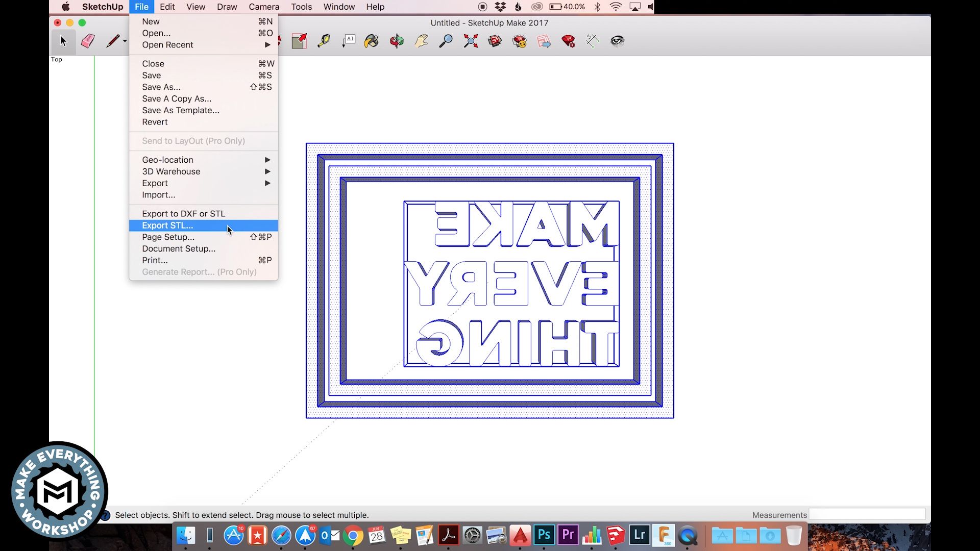
Task: Expand the Pencil tool dropdown arrow
Action: pos(125,41)
